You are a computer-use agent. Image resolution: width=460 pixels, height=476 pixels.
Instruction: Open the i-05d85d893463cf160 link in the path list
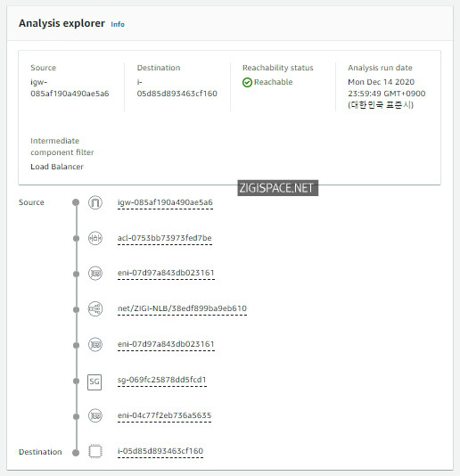click(160, 451)
